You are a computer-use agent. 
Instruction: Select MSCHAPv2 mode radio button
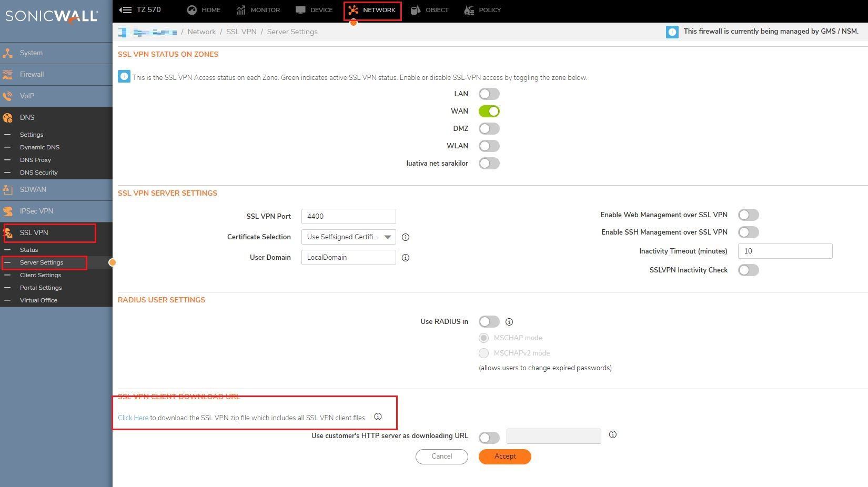483,353
